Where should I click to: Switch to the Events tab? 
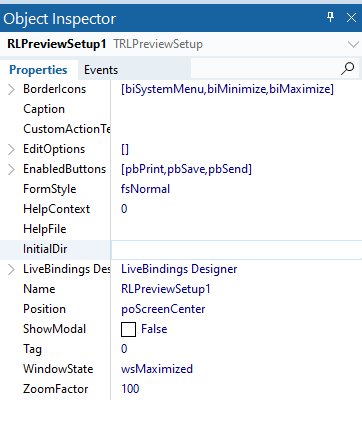(101, 70)
